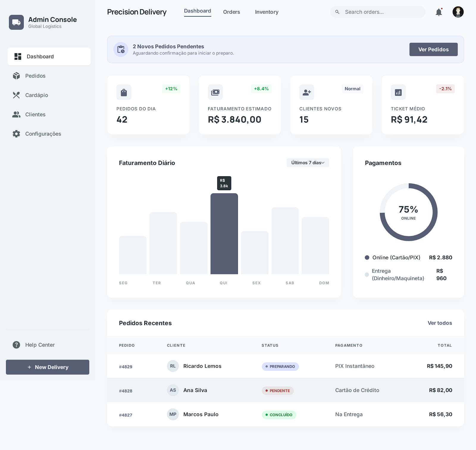Viewport: 476px width, 450px height.
Task: Click the Clientes Novos add-person icon
Action: click(307, 92)
